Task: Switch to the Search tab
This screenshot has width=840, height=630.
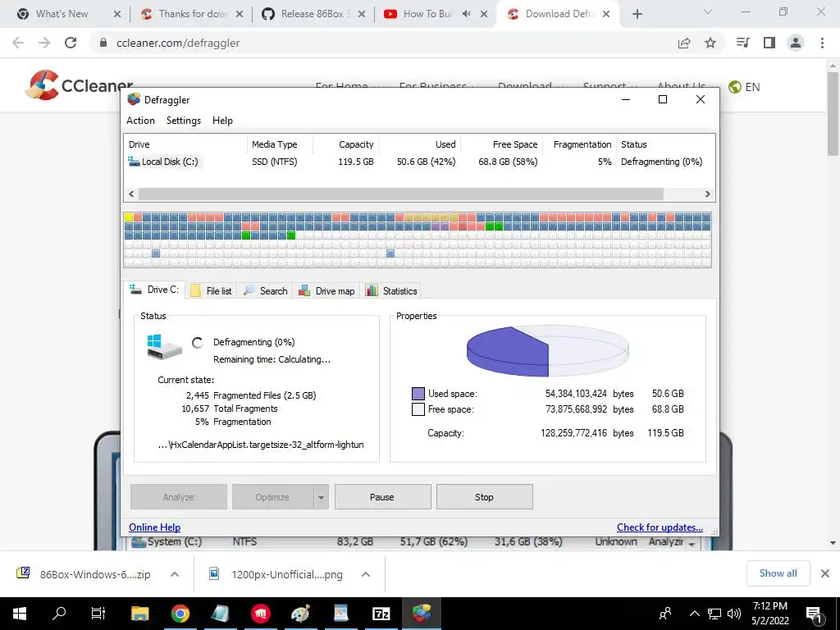Action: coord(266,291)
